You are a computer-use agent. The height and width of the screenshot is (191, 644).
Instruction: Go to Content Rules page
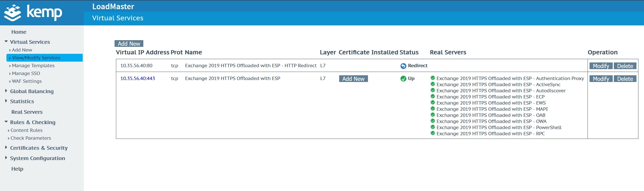point(26,130)
